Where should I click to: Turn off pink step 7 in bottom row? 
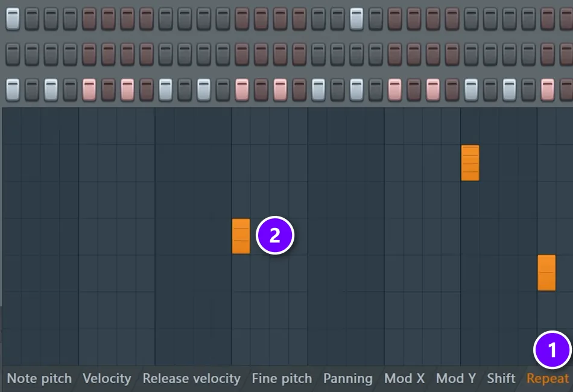(x=127, y=89)
